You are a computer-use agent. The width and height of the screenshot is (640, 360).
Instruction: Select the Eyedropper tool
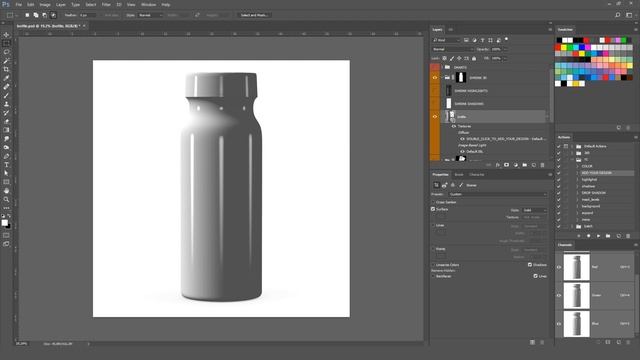[x=6, y=78]
